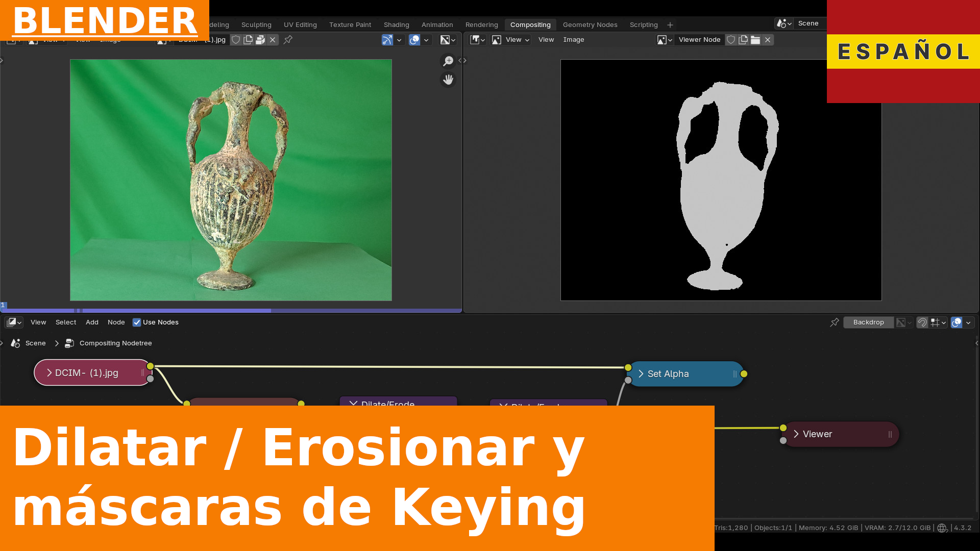Switch to Shading workspace tab
The height and width of the screenshot is (551, 980).
pyautogui.click(x=397, y=24)
